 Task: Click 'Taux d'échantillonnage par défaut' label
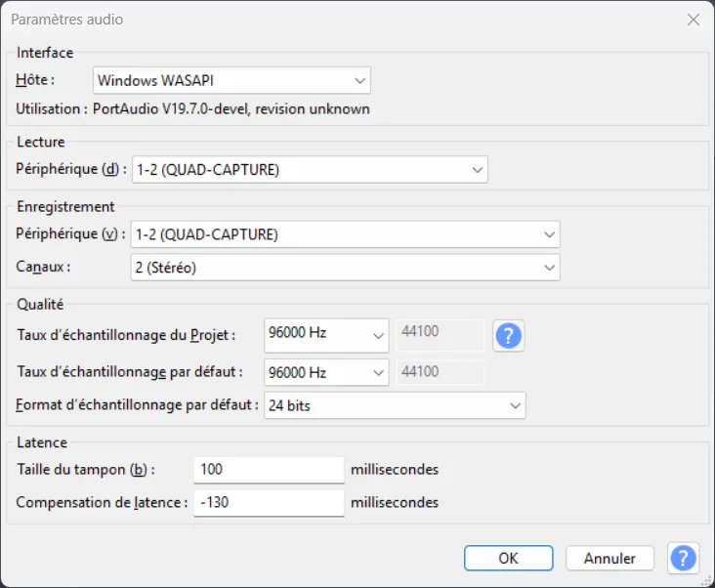tap(130, 372)
